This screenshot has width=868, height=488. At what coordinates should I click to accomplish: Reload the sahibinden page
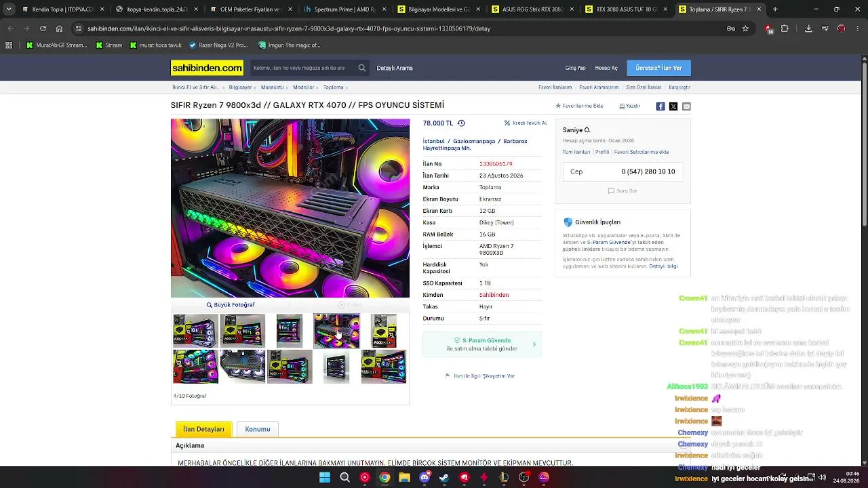click(x=43, y=28)
